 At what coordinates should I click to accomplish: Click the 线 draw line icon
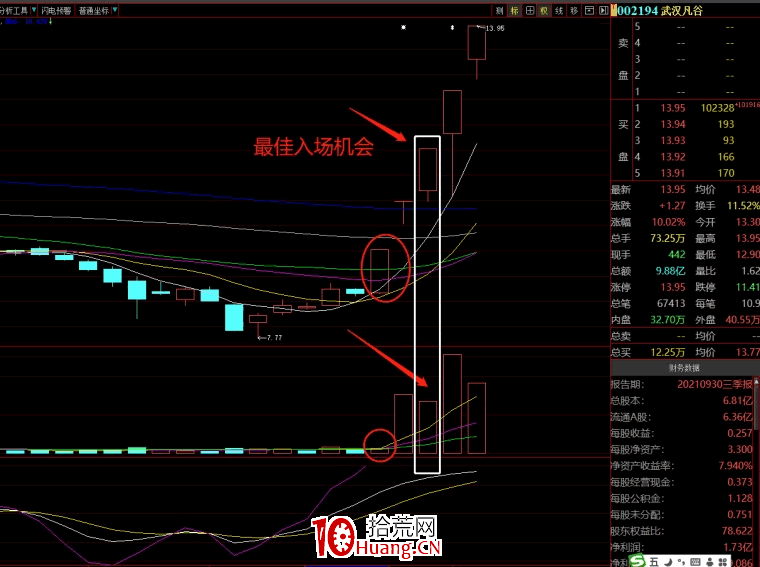pyautogui.click(x=559, y=11)
